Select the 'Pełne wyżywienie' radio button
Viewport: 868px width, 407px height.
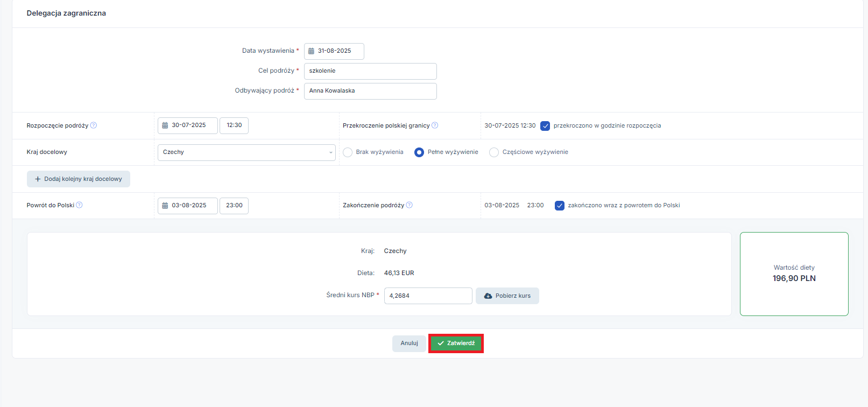click(x=419, y=152)
